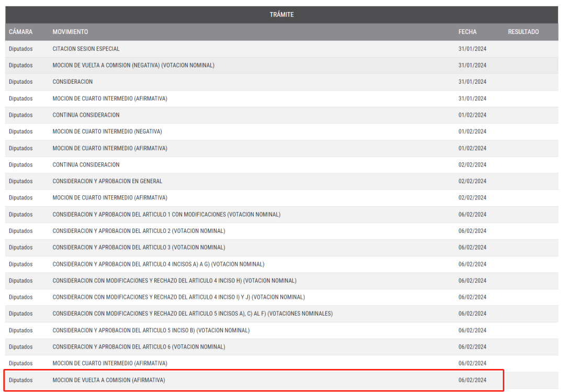565x392 pixels.
Task: Click ARTICULO 4 INCISOS A) A G) entry
Action: point(158,264)
